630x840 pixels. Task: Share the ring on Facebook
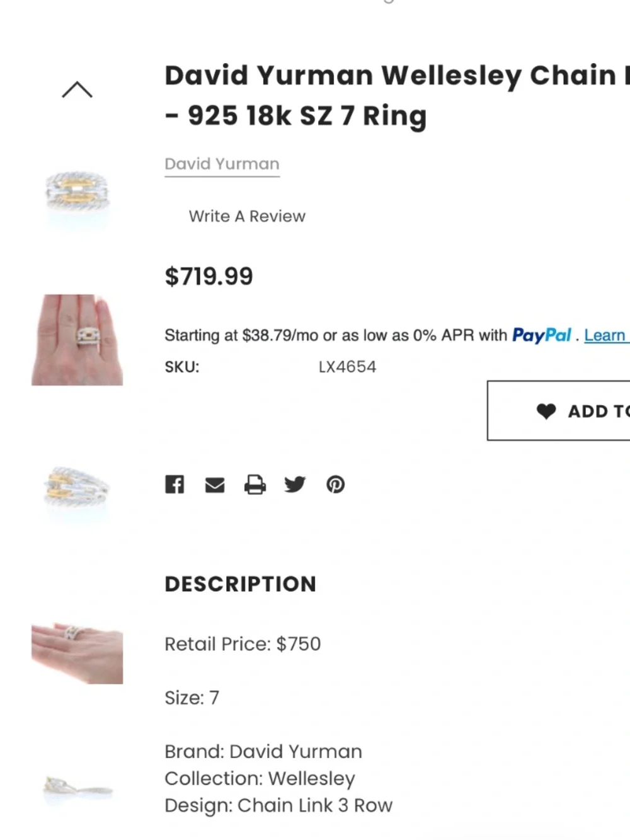coord(175,484)
